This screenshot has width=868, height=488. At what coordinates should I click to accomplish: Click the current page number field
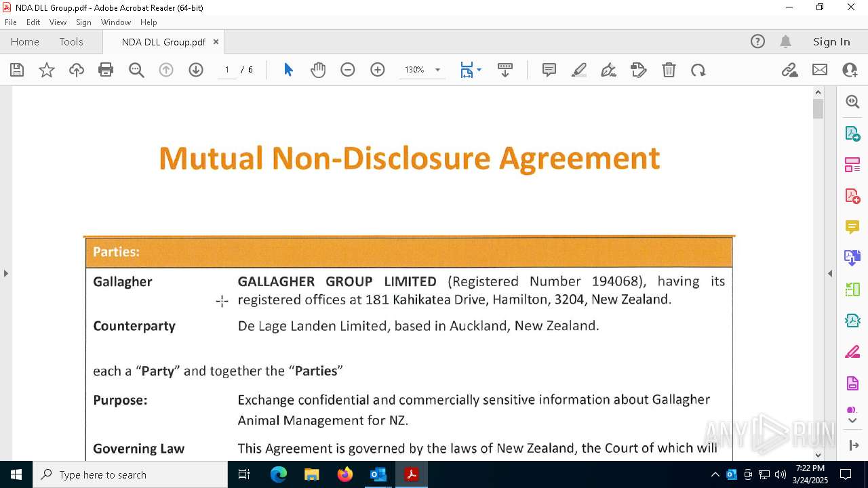coord(227,70)
